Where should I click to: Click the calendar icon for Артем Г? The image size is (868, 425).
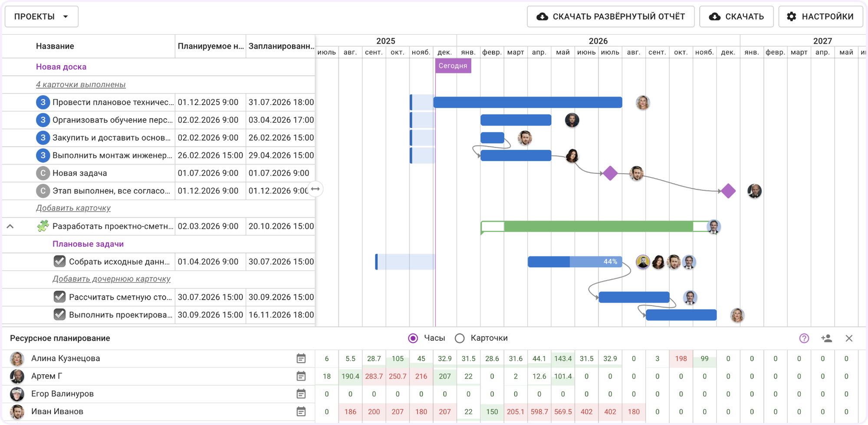[x=301, y=376]
